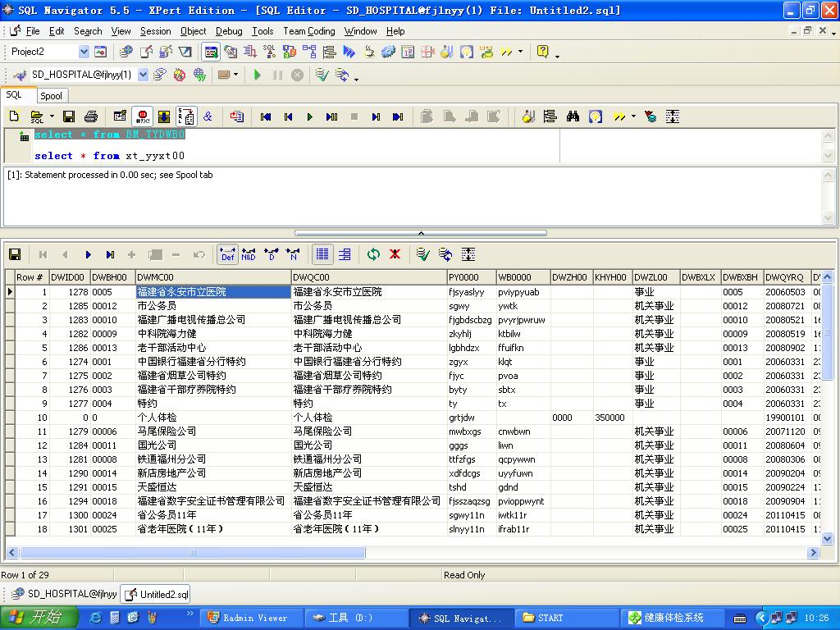Select the N&D column width mode

249,254
